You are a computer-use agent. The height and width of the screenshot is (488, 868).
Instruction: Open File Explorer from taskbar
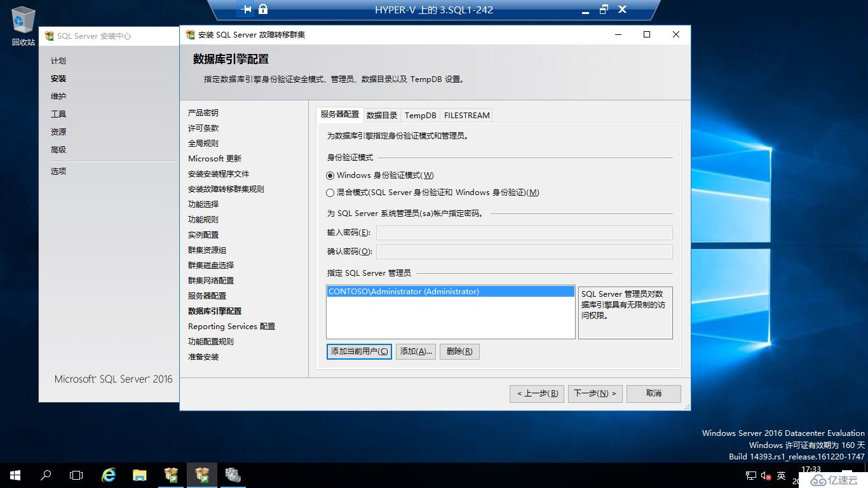tap(140, 475)
